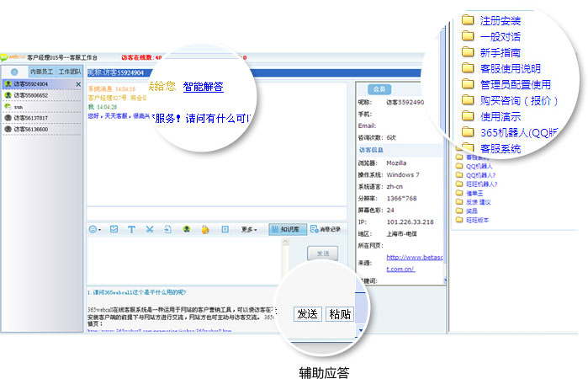Image resolution: width=588 pixels, height=379 pixels.
Task: Open the 更多 dropdown menu
Action: (x=249, y=228)
